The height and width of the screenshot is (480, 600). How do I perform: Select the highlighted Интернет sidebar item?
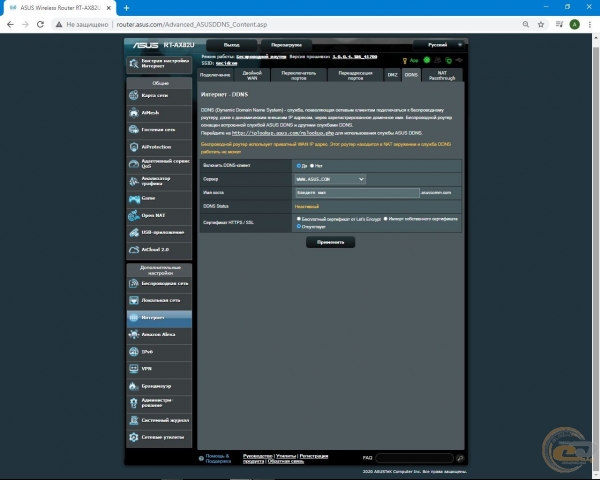click(159, 318)
